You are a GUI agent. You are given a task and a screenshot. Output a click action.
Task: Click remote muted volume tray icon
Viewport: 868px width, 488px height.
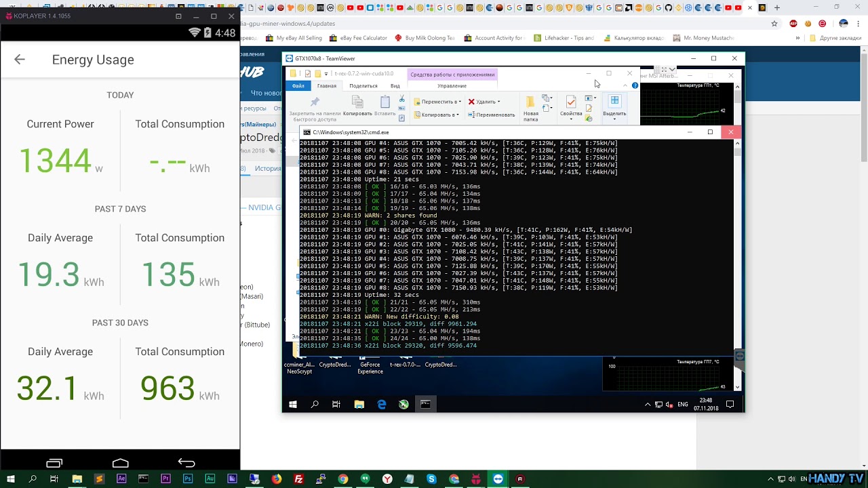point(669,405)
